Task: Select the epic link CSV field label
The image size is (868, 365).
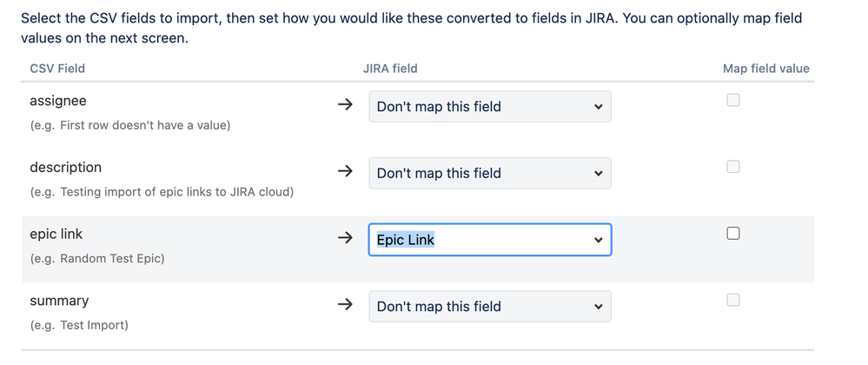Action: tap(56, 234)
